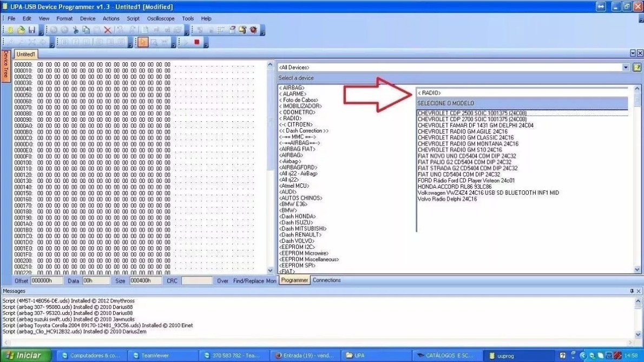This screenshot has width=644, height=362.
Task: Open the editor panel options arrow
Action: 633,53
